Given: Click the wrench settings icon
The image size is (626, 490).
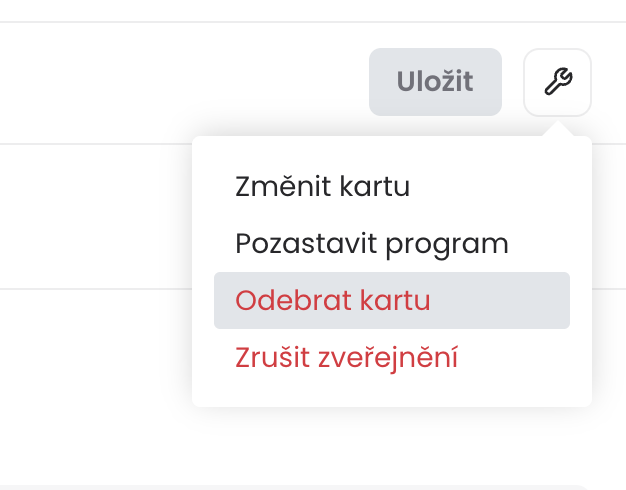Looking at the screenshot, I should pyautogui.click(x=557, y=82).
